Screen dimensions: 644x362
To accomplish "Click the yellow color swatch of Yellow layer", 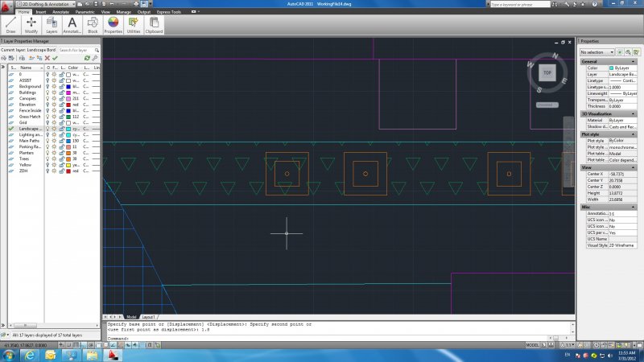I will [x=68, y=165].
